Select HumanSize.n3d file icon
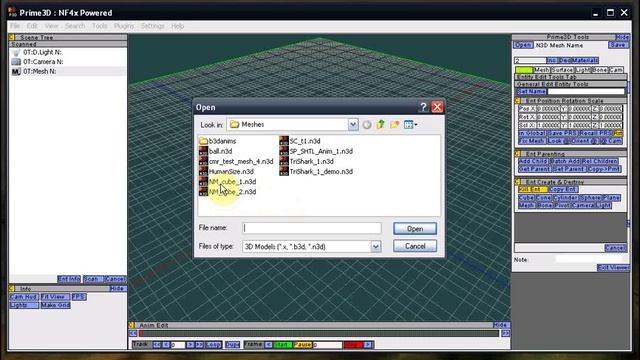 coord(203,171)
